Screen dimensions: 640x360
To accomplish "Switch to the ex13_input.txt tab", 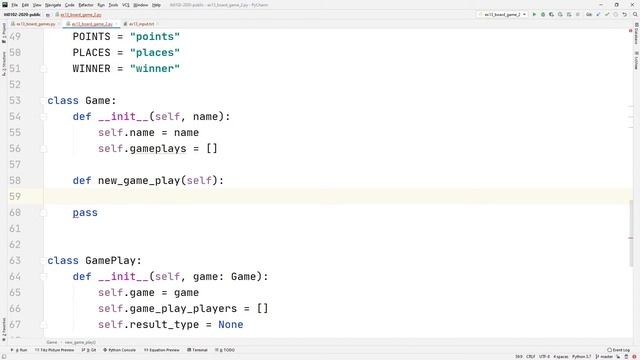I will click(x=141, y=24).
